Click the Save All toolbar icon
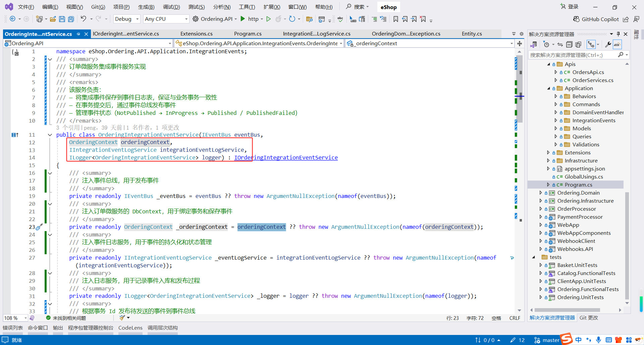Viewport: 644px width, 345px height. point(71,19)
